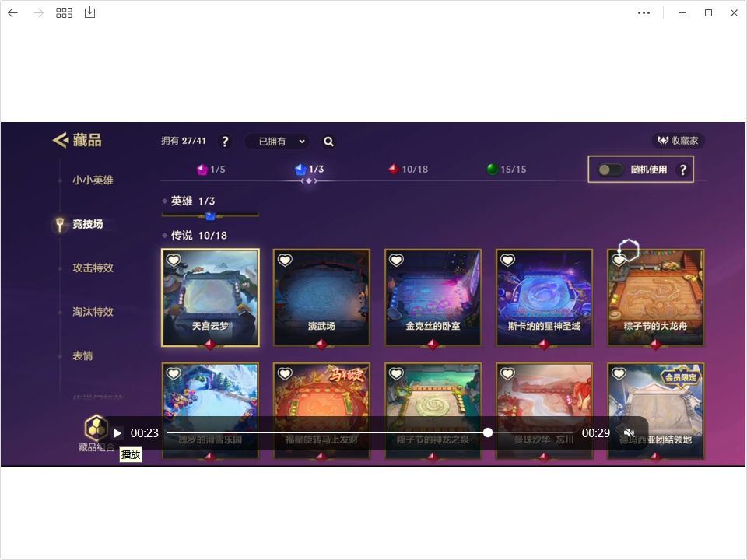747x560 pixels.
Task: Click the help icon beside 随机使用
Action: 682,170
